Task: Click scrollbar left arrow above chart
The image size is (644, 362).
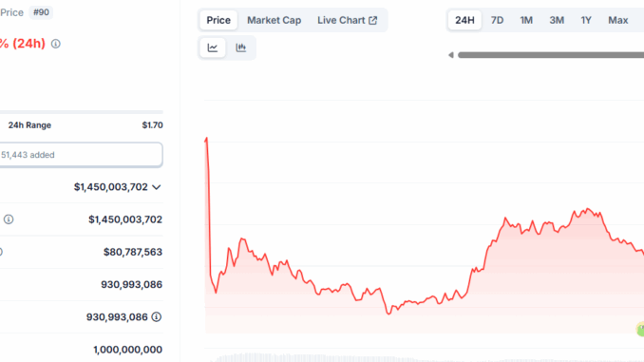Action: pos(451,55)
